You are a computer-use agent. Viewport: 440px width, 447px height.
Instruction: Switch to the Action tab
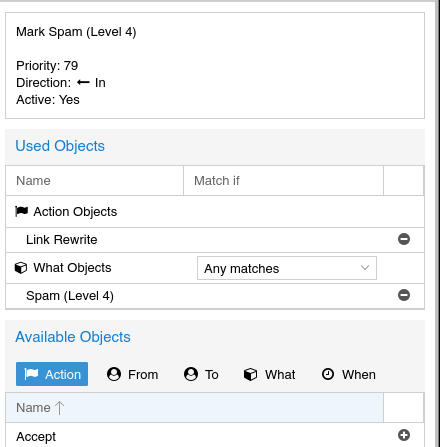click(x=52, y=374)
